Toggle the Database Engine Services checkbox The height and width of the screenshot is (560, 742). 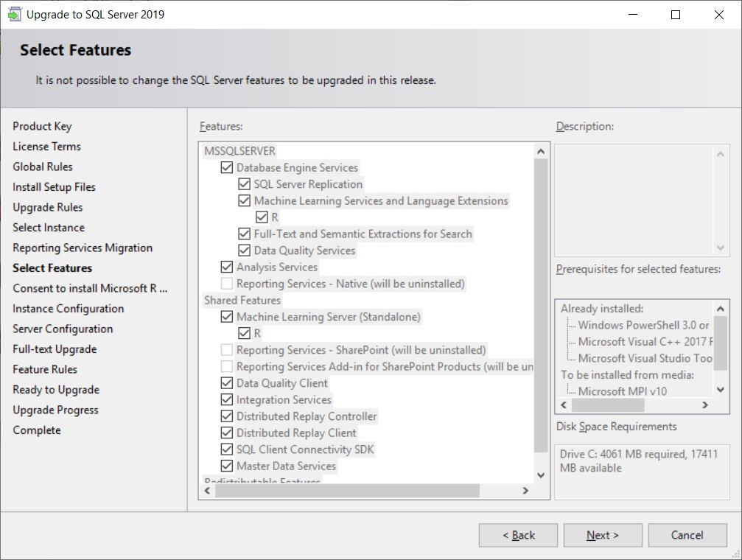point(227,167)
